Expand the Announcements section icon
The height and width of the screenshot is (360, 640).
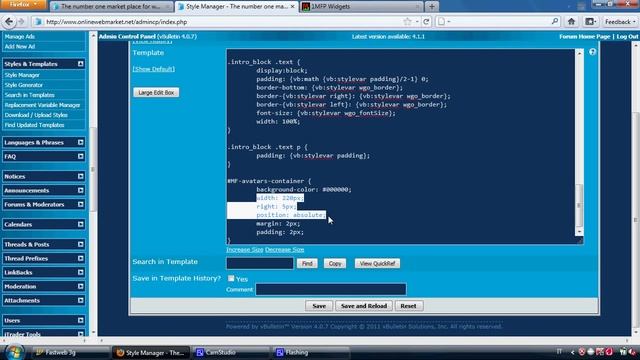(80, 190)
